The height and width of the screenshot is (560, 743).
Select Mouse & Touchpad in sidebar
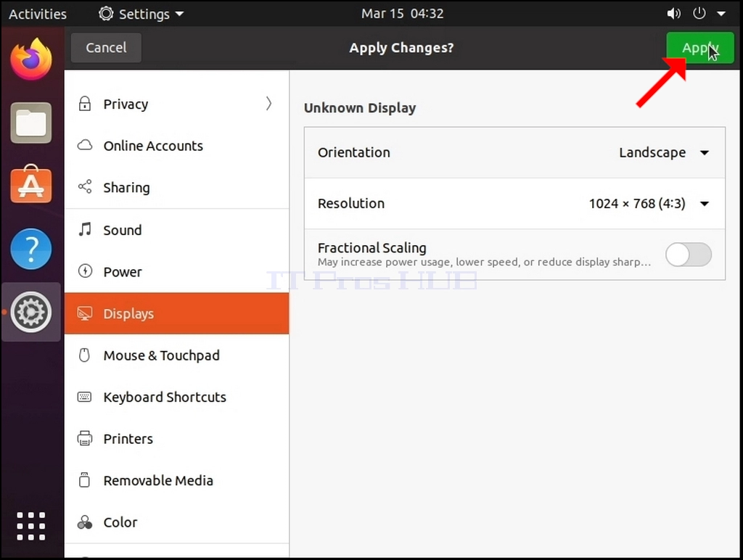(177, 355)
